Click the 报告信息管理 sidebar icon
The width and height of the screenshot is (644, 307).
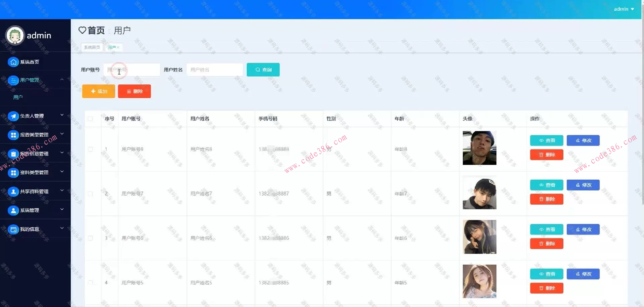pyautogui.click(x=13, y=154)
